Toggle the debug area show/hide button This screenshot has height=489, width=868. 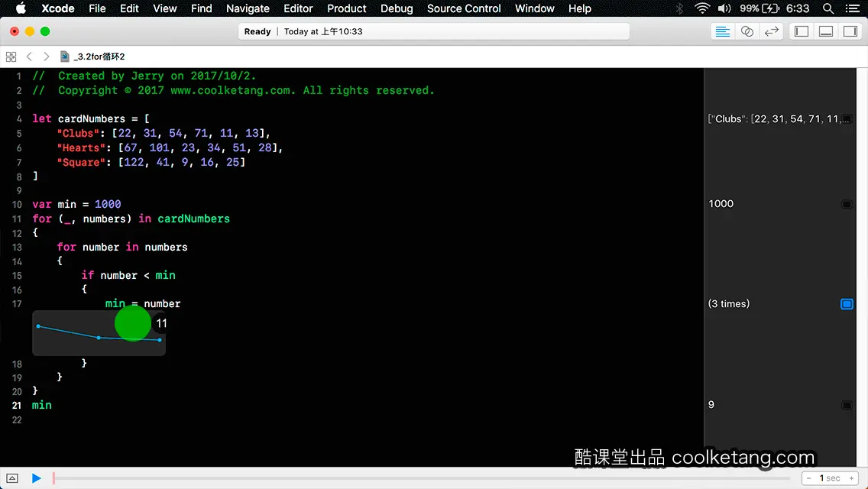click(x=12, y=478)
